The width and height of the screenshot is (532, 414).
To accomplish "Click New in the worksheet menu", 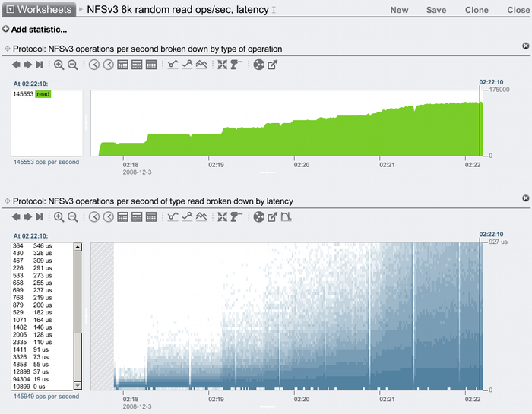I will pyautogui.click(x=399, y=11).
